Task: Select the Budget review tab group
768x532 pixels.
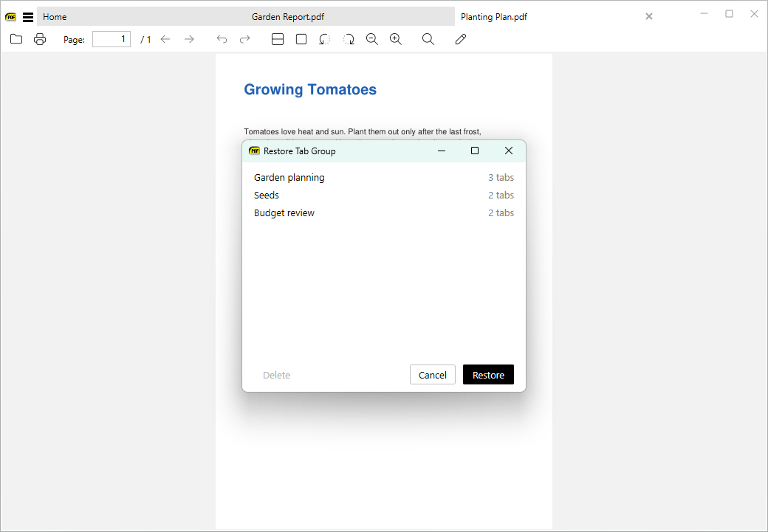Action: coord(384,213)
